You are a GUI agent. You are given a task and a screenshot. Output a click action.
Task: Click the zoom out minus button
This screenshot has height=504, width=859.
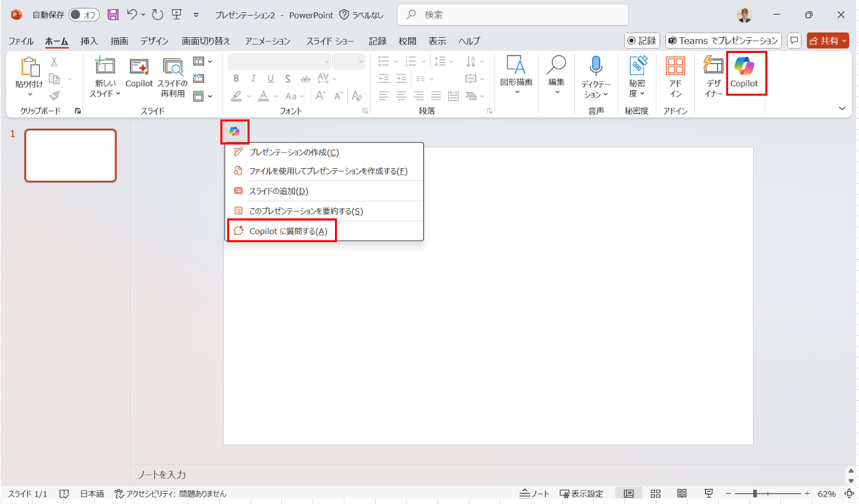click(x=727, y=494)
